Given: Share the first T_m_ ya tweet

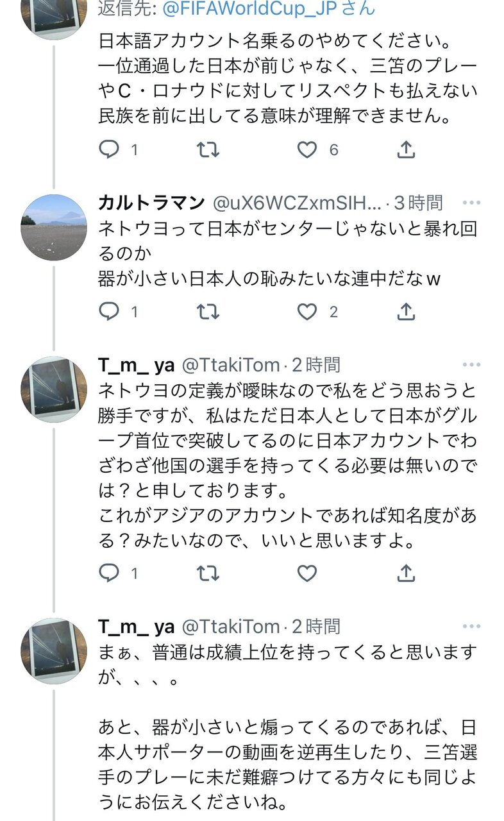Looking at the screenshot, I should tap(406, 573).
